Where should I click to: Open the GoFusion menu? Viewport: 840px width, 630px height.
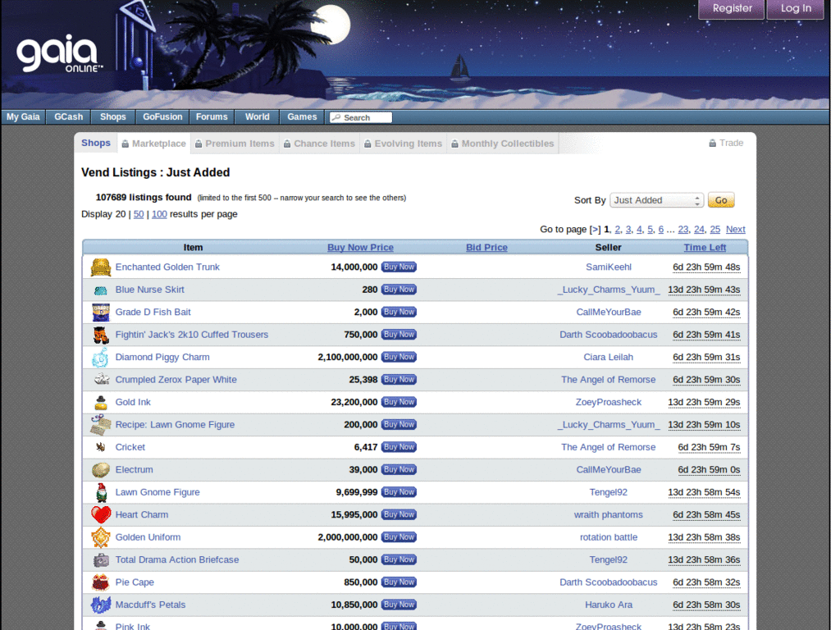click(162, 116)
